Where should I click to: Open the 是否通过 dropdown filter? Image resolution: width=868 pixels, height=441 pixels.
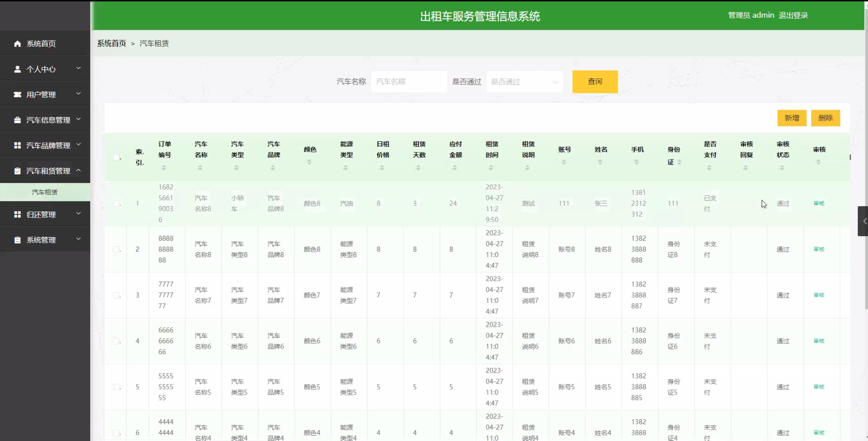pyautogui.click(x=524, y=82)
